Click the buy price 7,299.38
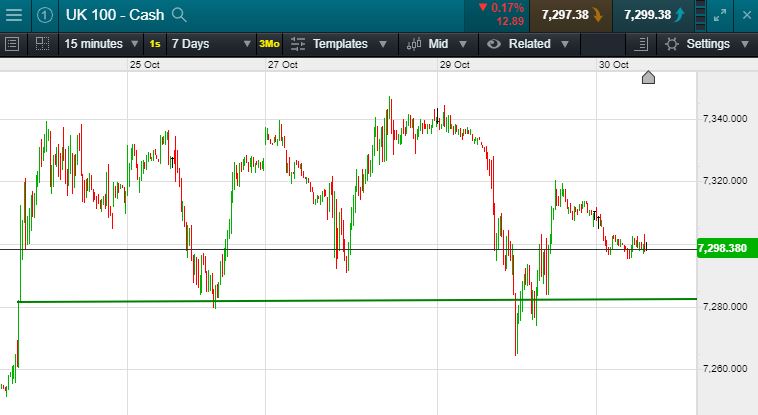The height and width of the screenshot is (415, 758). click(655, 15)
